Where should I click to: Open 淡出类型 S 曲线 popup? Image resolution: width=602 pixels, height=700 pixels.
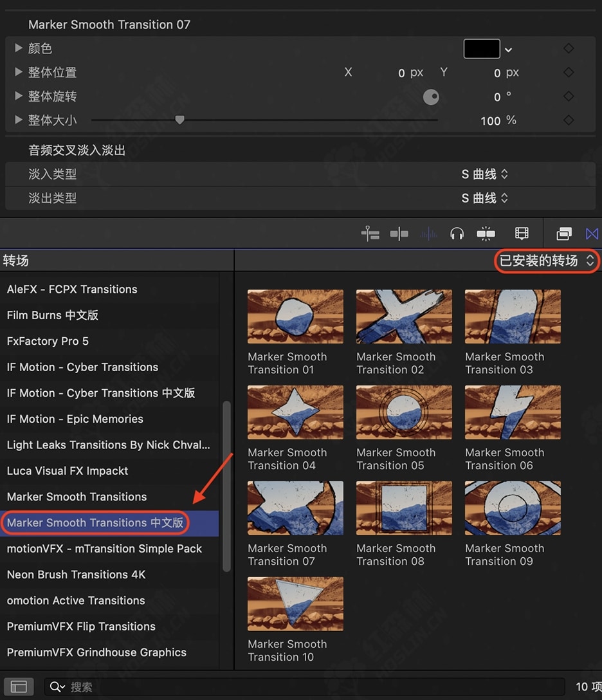click(485, 198)
